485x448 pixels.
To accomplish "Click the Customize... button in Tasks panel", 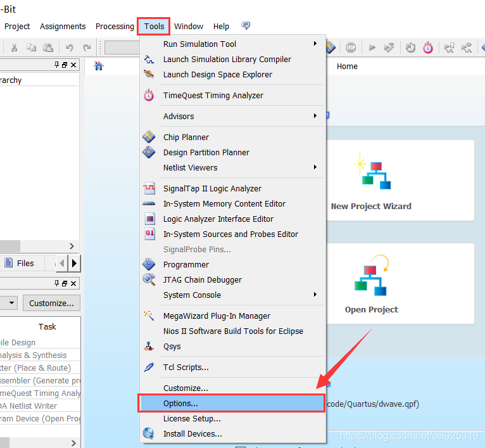I will tap(51, 303).
